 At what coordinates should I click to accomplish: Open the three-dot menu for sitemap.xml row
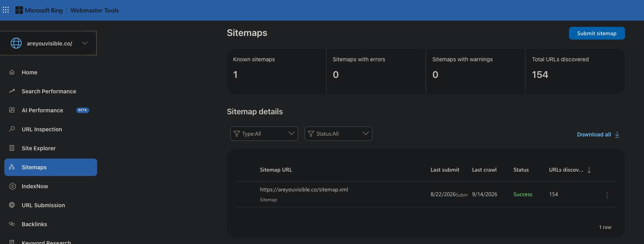click(607, 195)
